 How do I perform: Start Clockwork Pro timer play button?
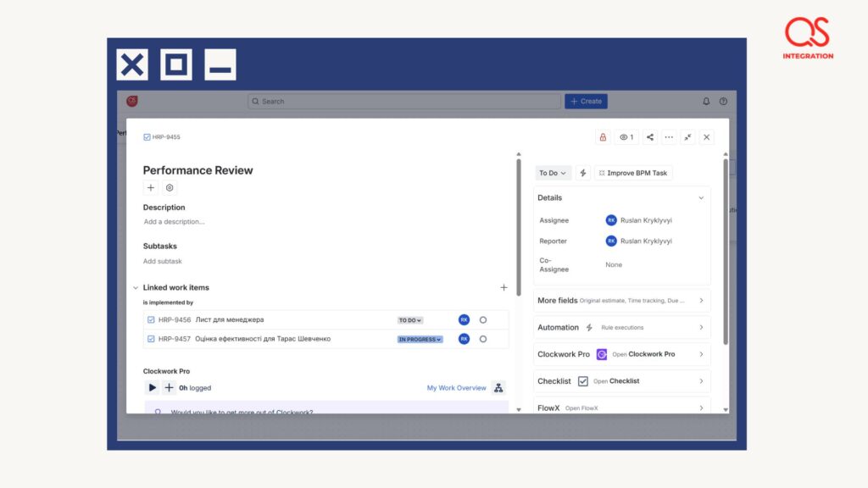[153, 387]
